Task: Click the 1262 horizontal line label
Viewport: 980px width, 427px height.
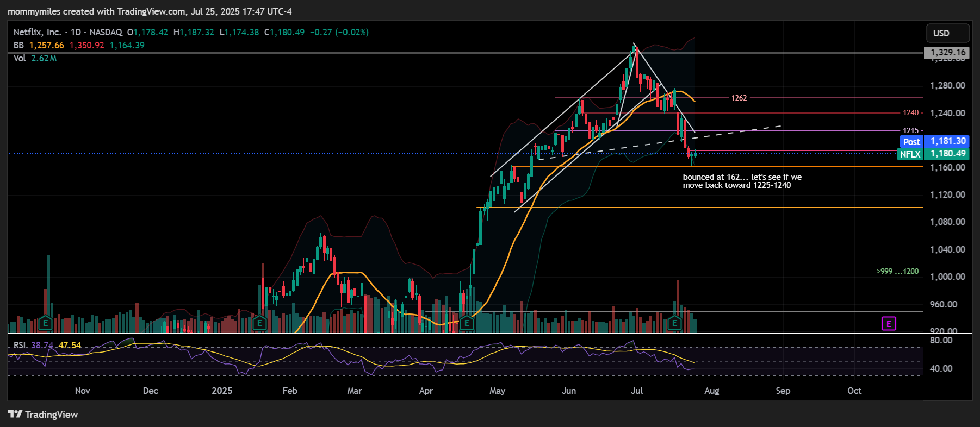Action: pos(739,98)
